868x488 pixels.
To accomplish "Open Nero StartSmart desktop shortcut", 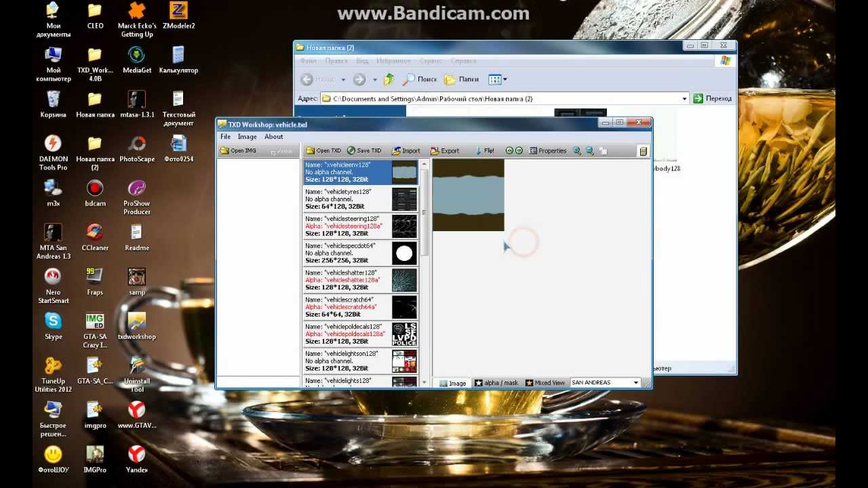I will (x=53, y=287).
